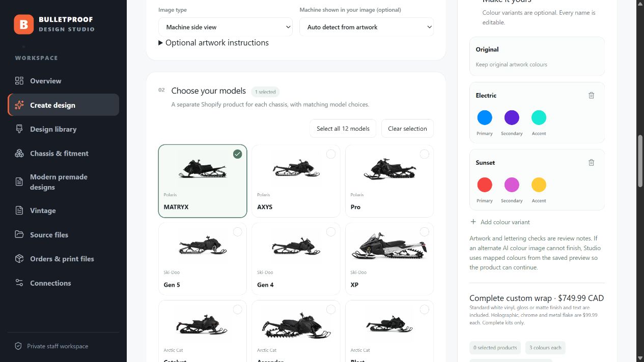Click Add colour variant
Viewport: 644px width, 362px height.
click(499, 222)
